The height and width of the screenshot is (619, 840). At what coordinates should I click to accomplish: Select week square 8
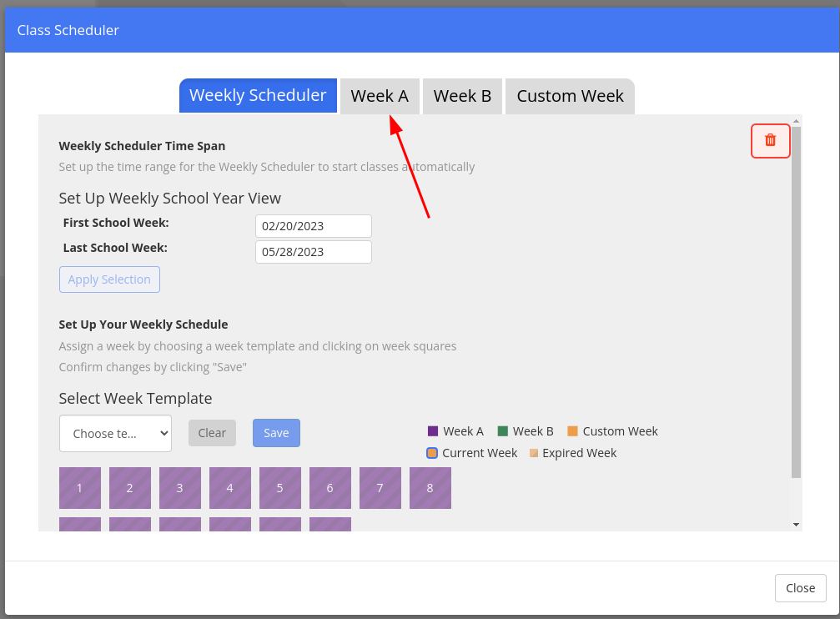(430, 488)
